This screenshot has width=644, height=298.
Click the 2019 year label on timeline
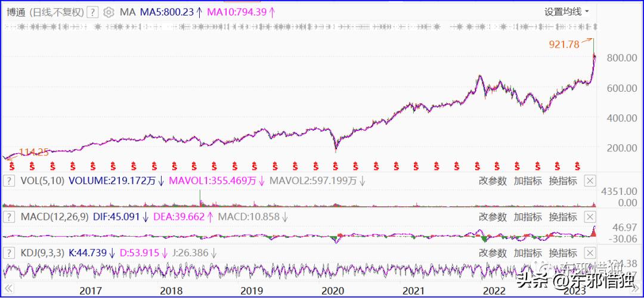point(252,291)
